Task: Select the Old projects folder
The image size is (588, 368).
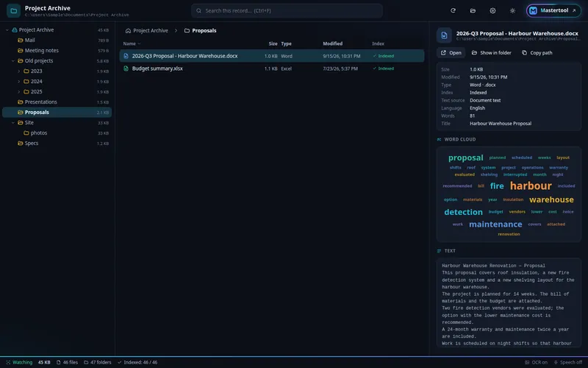Action: click(x=57, y=61)
